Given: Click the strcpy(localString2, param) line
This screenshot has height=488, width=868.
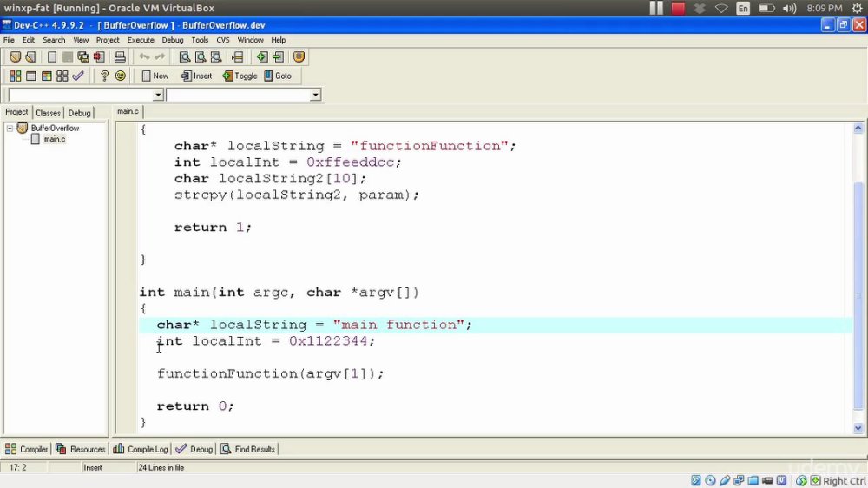Looking at the screenshot, I should tap(297, 195).
